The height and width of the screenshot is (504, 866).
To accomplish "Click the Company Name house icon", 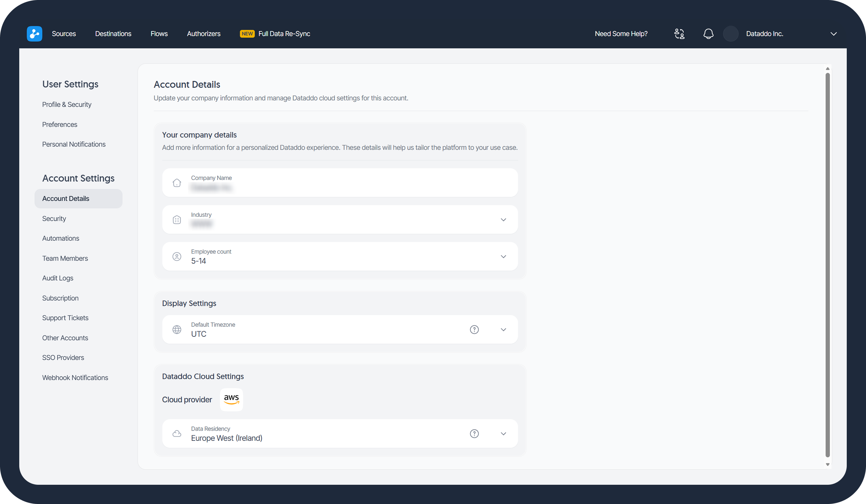I will tap(177, 183).
